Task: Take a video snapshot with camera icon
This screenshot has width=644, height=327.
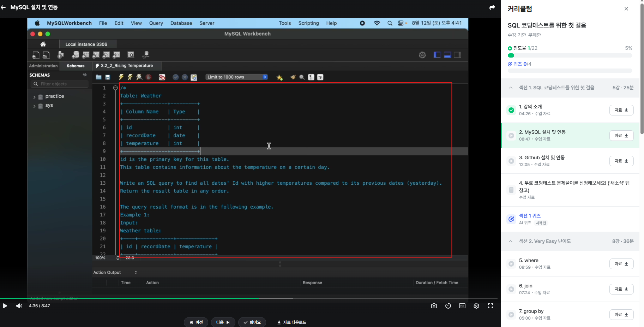Action: (x=434, y=306)
